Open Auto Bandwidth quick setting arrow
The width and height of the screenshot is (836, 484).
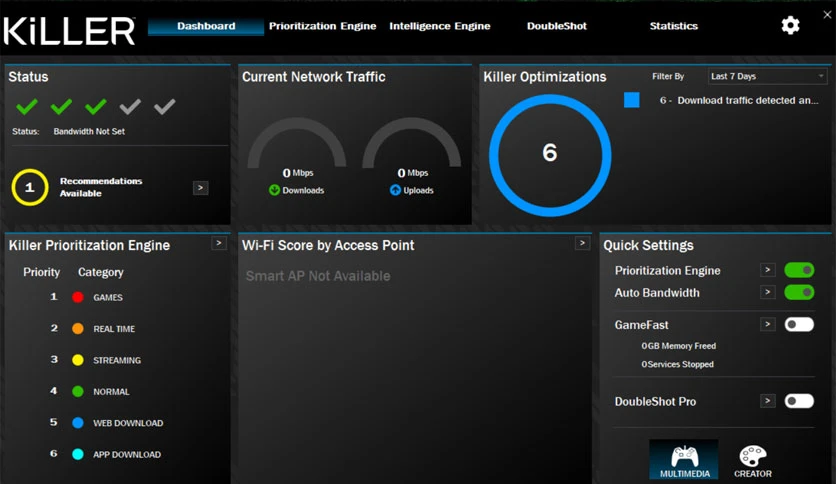coord(767,292)
